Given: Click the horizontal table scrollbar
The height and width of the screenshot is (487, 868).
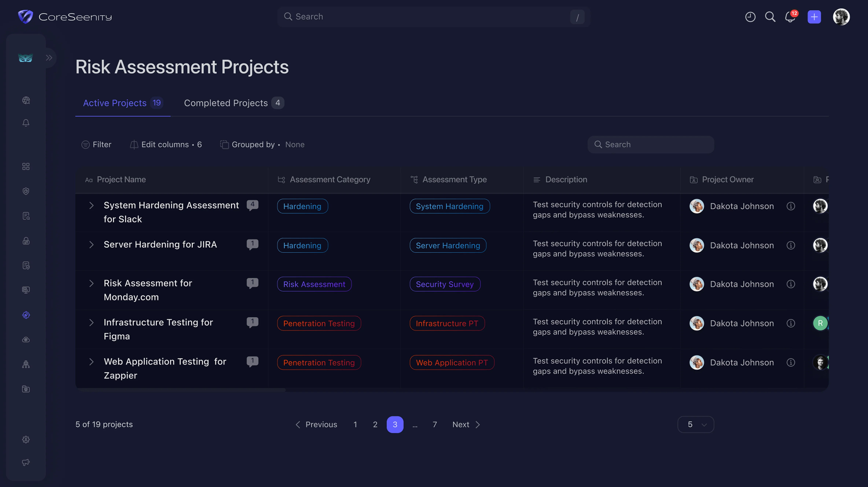Looking at the screenshot, I should point(181,390).
